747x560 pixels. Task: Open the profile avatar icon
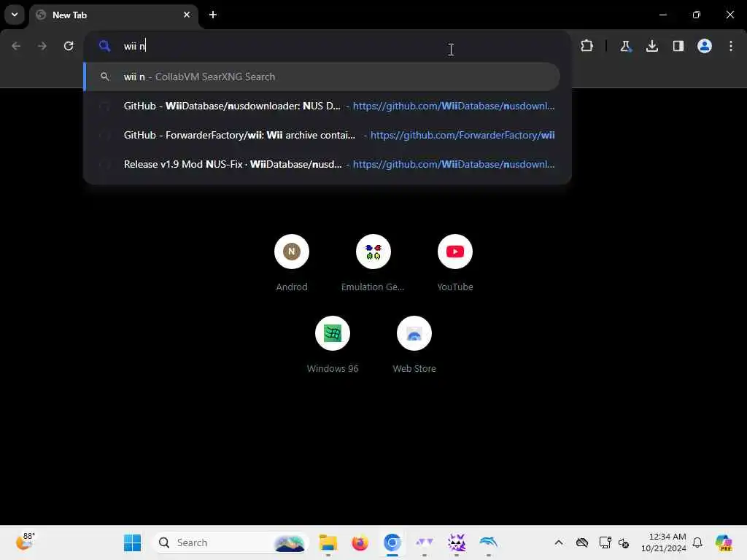[x=705, y=46]
